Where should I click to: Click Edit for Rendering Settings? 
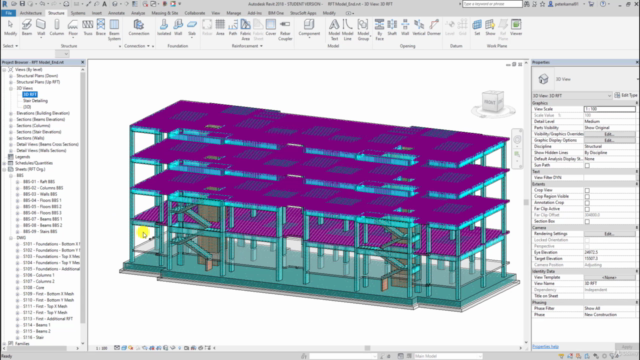point(609,234)
